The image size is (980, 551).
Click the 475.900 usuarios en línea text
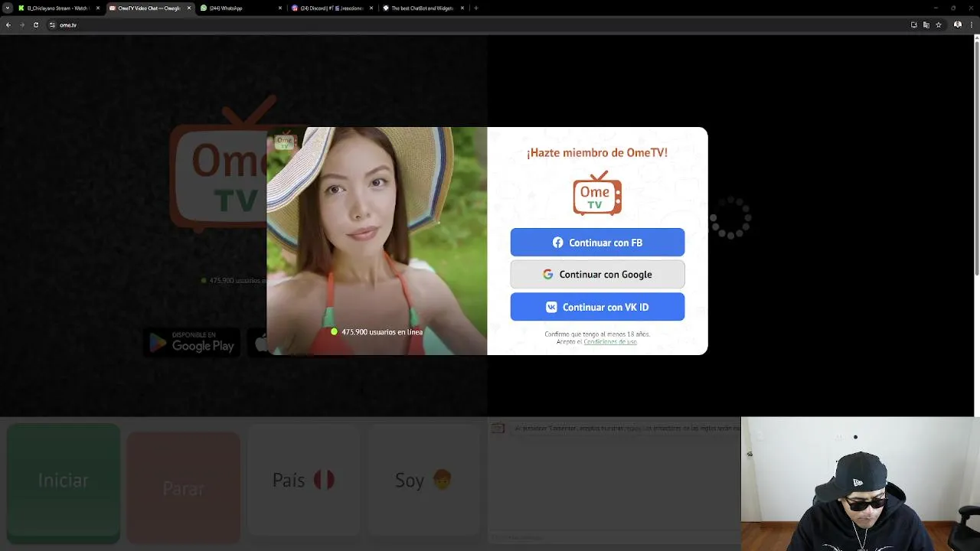pos(382,332)
